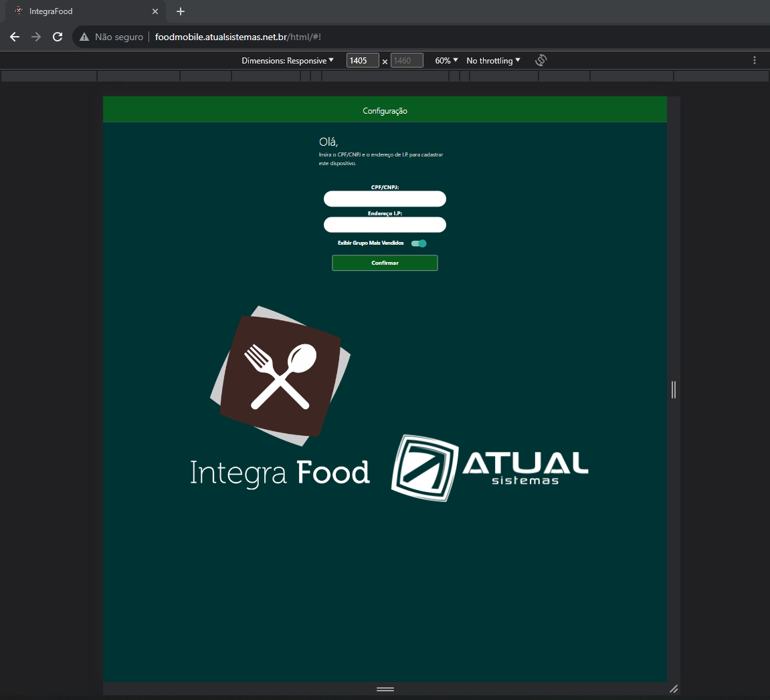
Task: Click the Atual Sistemas logo
Action: [x=490, y=468]
